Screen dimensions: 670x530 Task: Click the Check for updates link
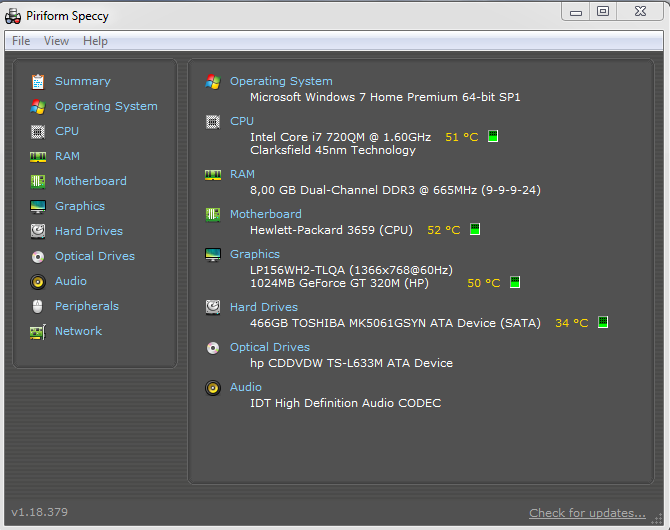point(587,513)
